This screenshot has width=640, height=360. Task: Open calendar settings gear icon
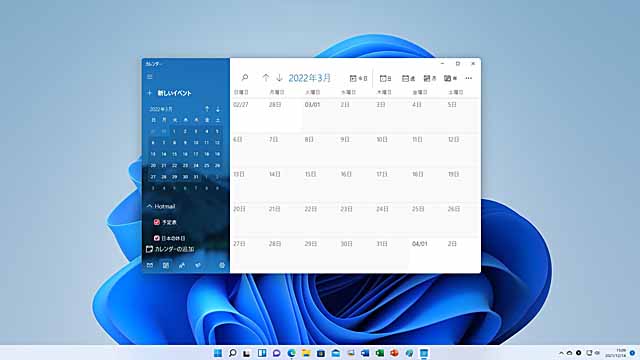point(222,265)
